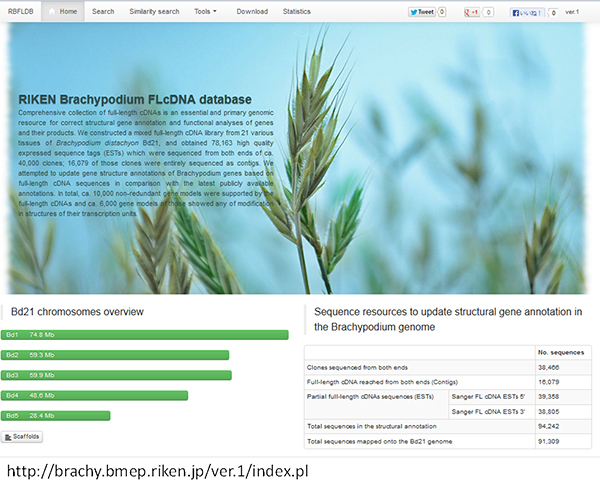600x494 pixels.
Task: Click the value 94,242 in the table
Action: click(x=548, y=426)
